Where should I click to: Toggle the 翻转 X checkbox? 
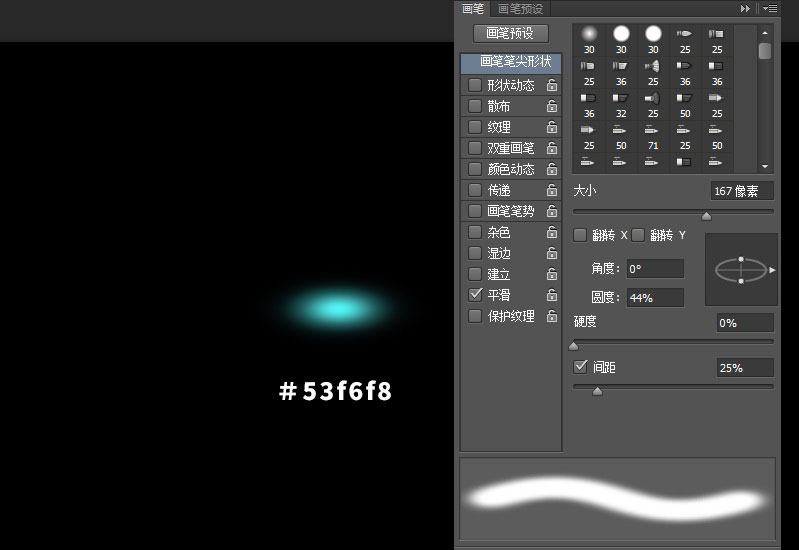click(580, 235)
